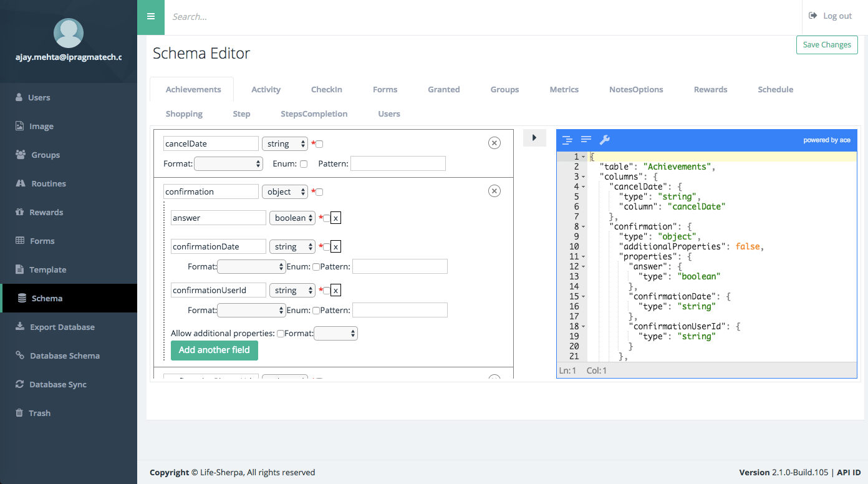Click the Save Changes button

(827, 45)
